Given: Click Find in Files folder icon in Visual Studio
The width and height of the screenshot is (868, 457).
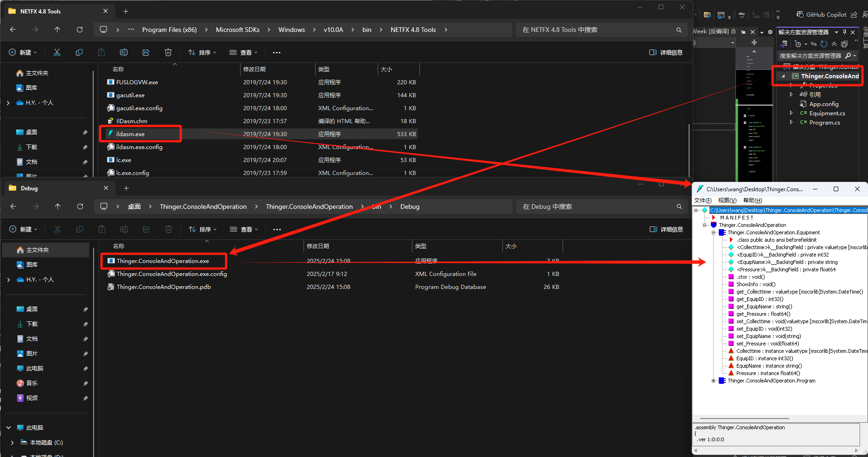Looking at the screenshot, I should click(x=707, y=15).
